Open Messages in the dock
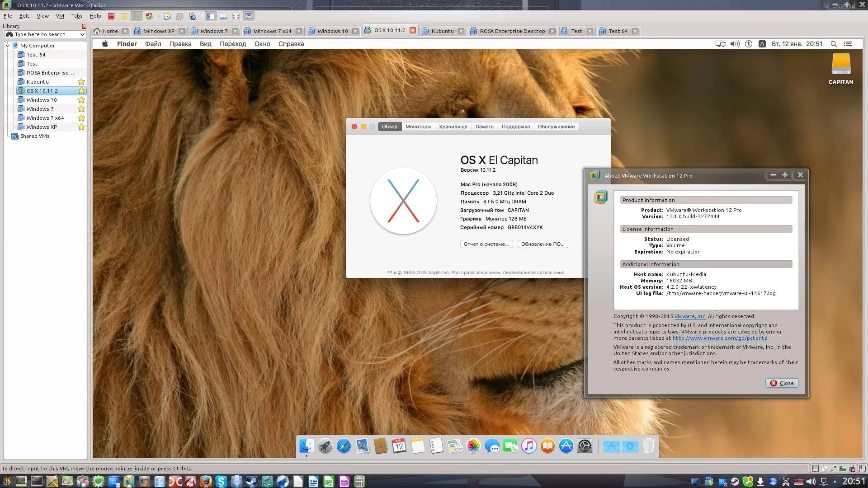Image resolution: width=868 pixels, height=488 pixels. click(x=492, y=446)
